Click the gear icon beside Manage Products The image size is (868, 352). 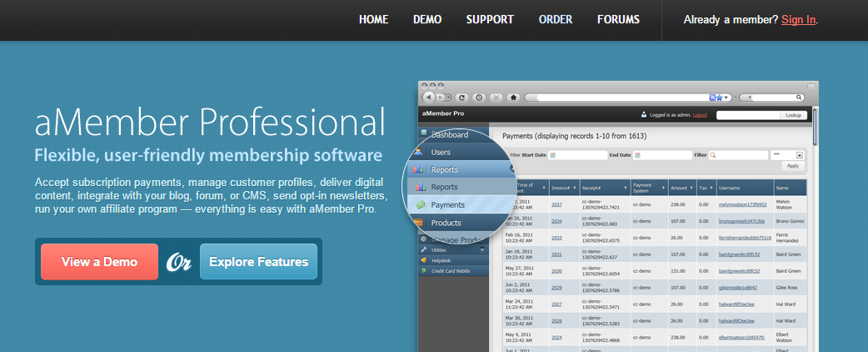click(423, 239)
